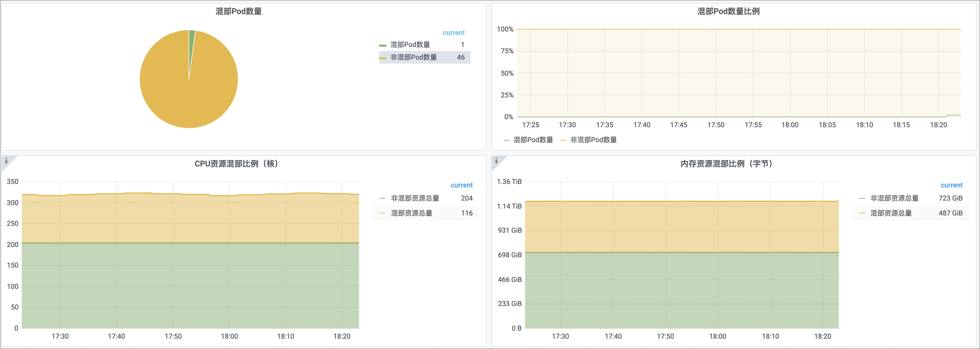
Task: Sort pie legend by current column header
Action: pyautogui.click(x=454, y=33)
